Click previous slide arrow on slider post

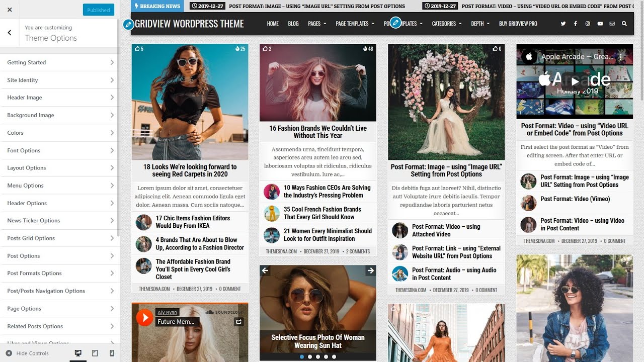(x=265, y=270)
